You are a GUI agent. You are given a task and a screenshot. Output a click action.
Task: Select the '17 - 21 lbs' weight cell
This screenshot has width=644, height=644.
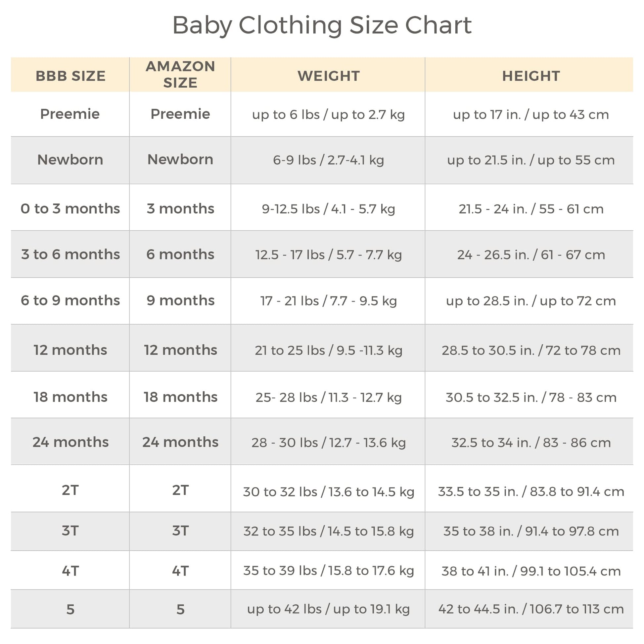(328, 301)
